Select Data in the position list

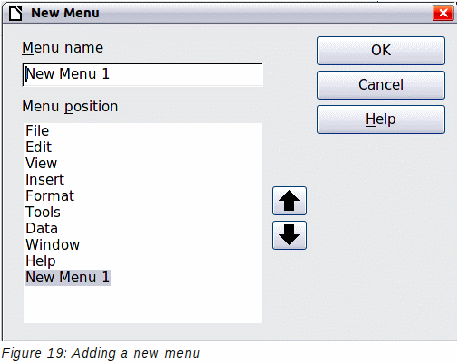[x=42, y=228]
